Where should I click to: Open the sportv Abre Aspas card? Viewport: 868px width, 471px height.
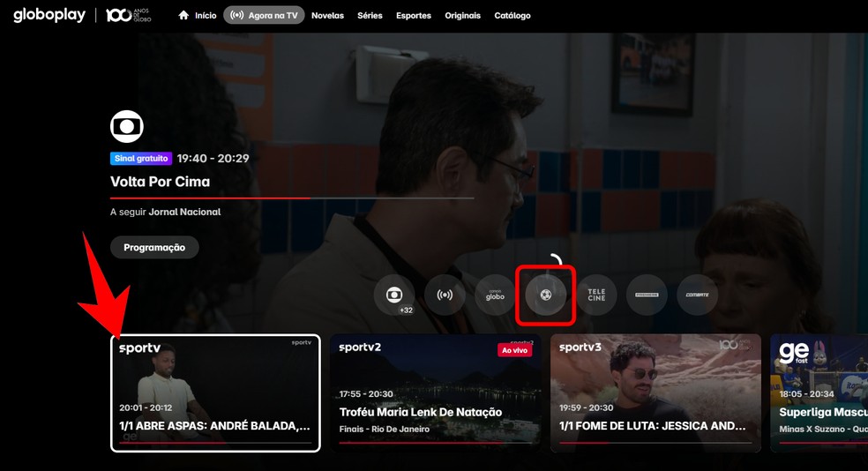click(x=215, y=393)
